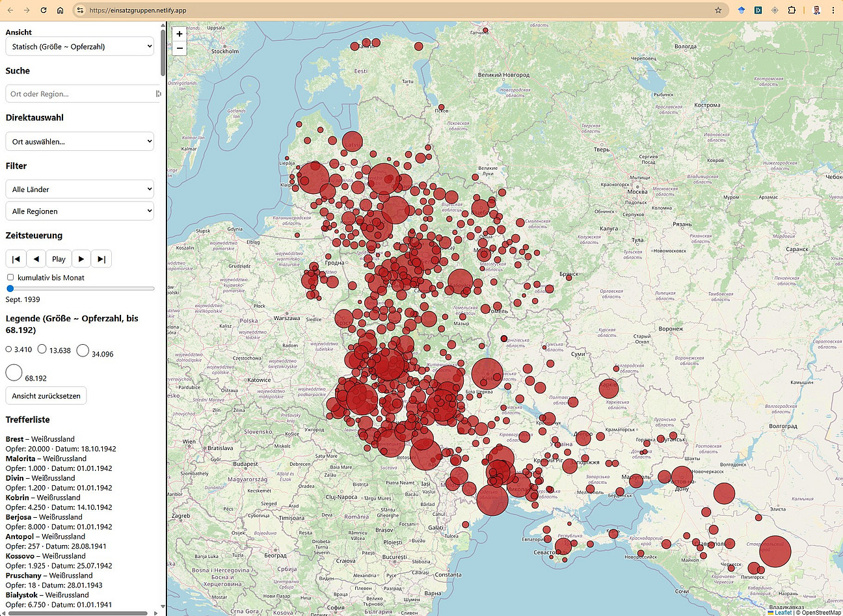Open the 'Alle Regionen' filter dropdown

pyautogui.click(x=80, y=211)
